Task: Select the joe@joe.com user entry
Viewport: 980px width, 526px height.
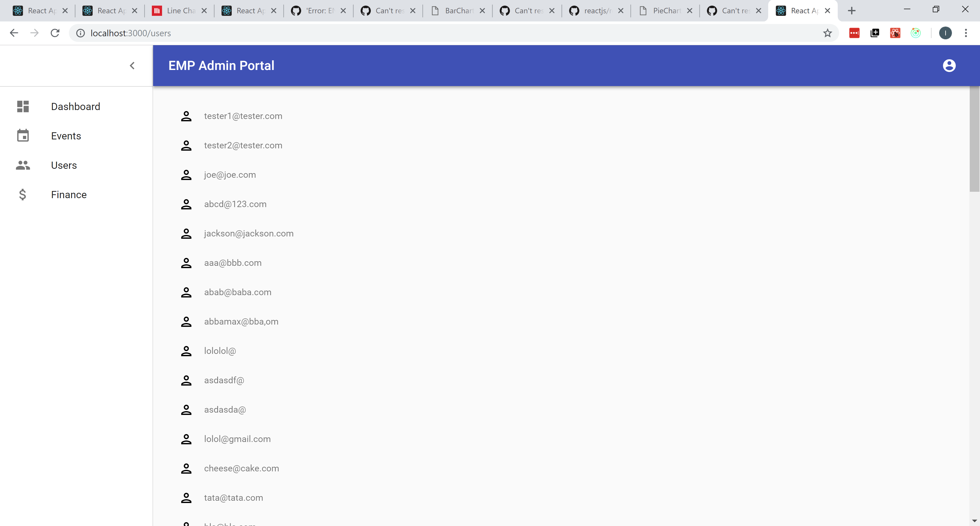Action: click(230, 175)
